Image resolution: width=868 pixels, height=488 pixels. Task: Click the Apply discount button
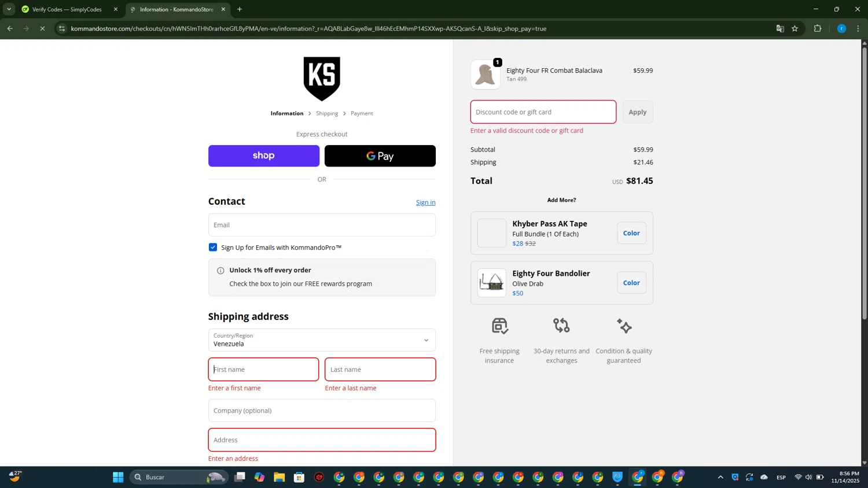coord(638,112)
